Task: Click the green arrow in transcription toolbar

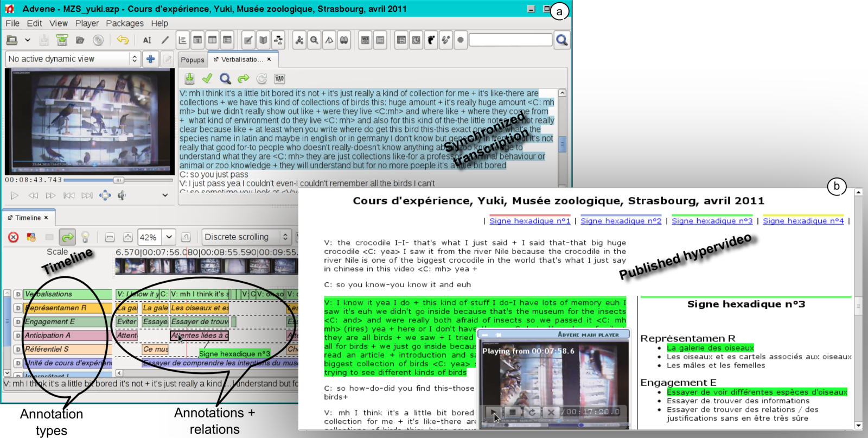Action: click(244, 79)
